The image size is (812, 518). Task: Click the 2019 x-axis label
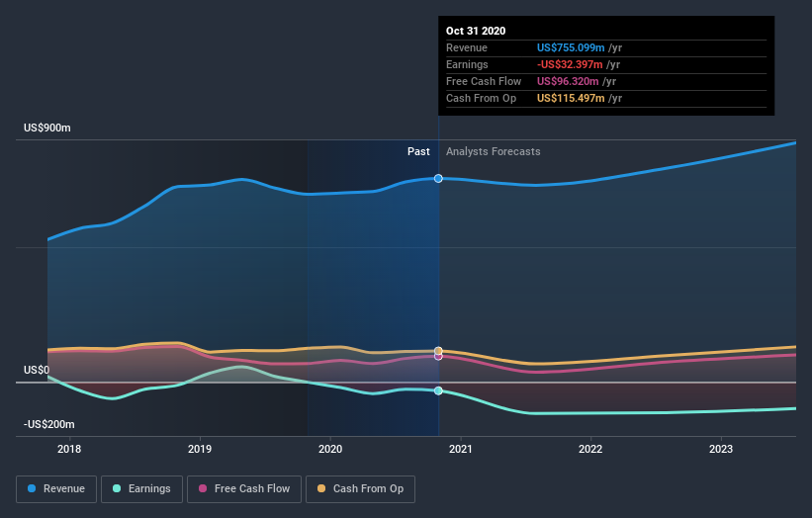pyautogui.click(x=200, y=449)
